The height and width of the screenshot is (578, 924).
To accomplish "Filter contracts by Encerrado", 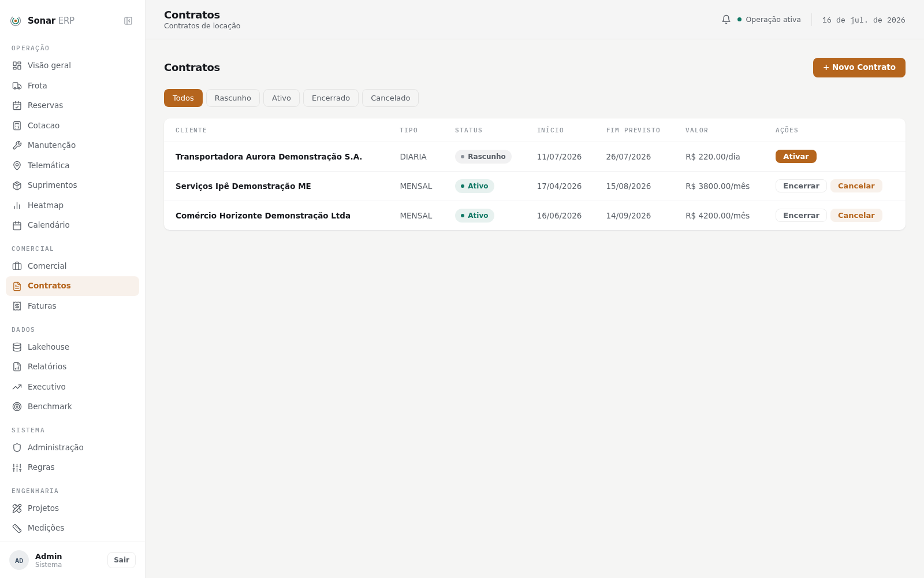I will (x=331, y=98).
